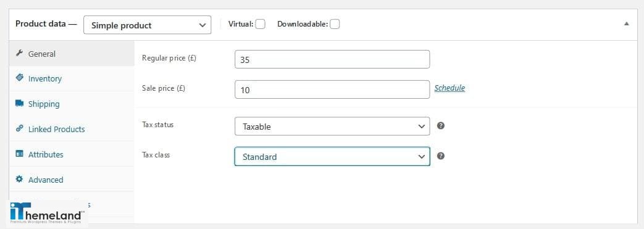The width and height of the screenshot is (644, 229).
Task: Open the Simple product type dropdown
Action: [x=147, y=25]
